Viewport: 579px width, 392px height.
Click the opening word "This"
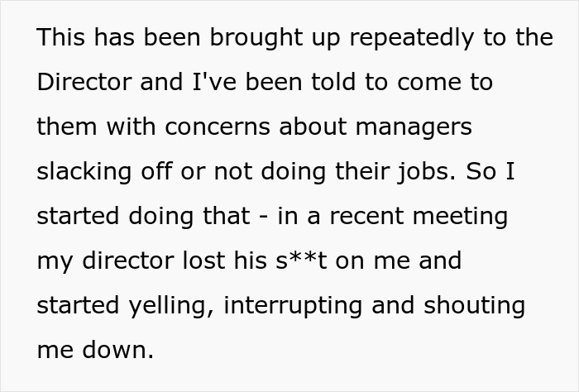(x=61, y=37)
